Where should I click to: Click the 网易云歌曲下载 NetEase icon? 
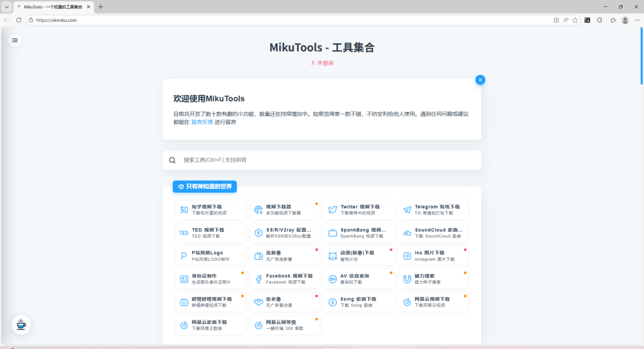[x=184, y=325]
